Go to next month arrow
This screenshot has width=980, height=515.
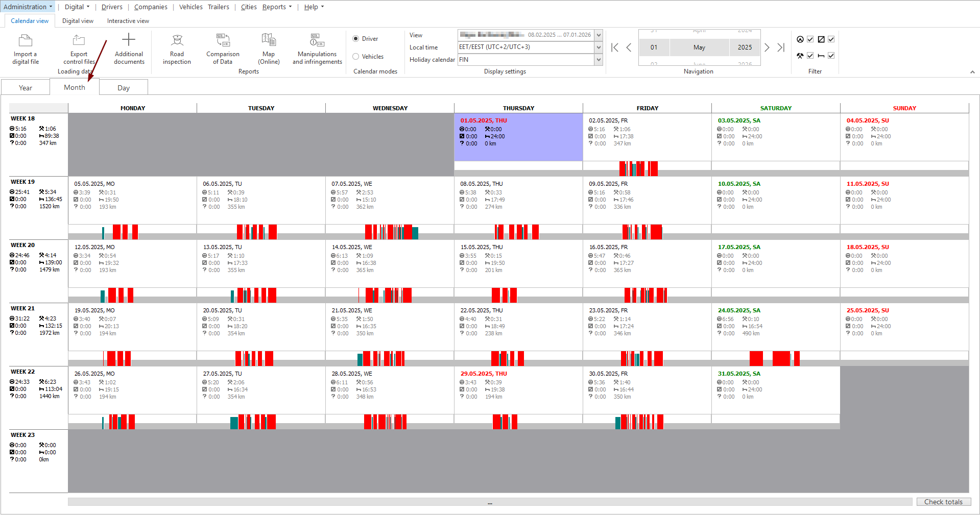767,47
